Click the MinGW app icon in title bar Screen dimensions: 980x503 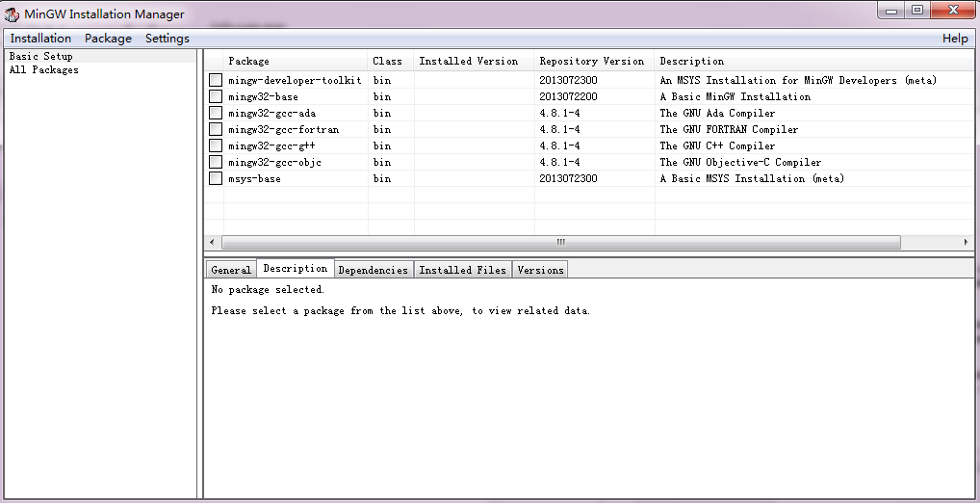[x=12, y=13]
